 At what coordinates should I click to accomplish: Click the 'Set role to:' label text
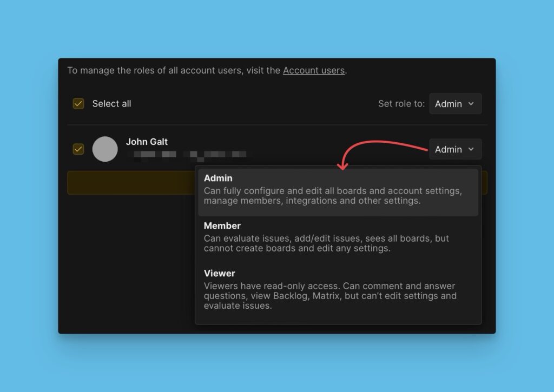tap(401, 104)
